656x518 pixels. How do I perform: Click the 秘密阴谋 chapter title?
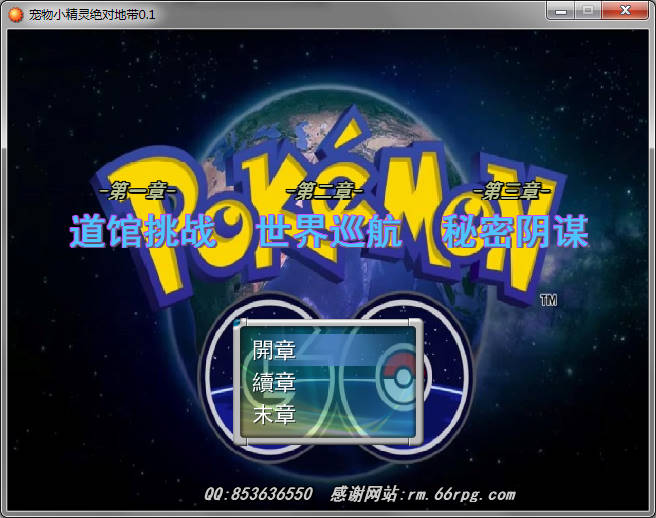[515, 231]
